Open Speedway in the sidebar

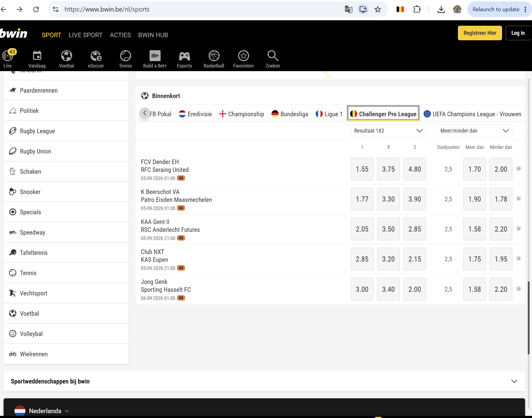(x=66, y=232)
